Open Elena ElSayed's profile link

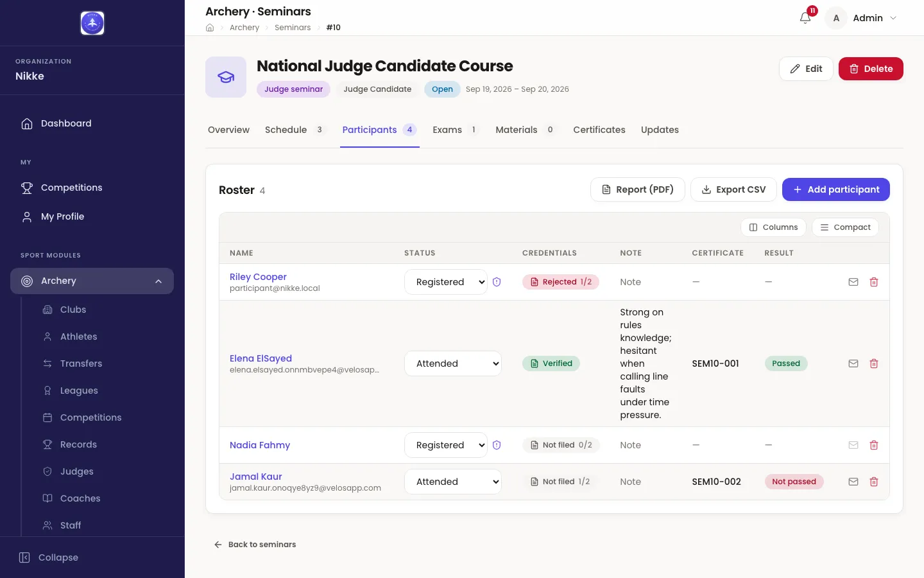261,358
